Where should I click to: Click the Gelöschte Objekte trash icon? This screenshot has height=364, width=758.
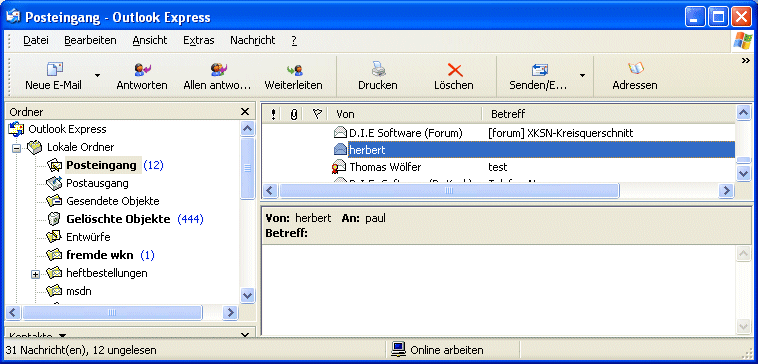click(55, 219)
